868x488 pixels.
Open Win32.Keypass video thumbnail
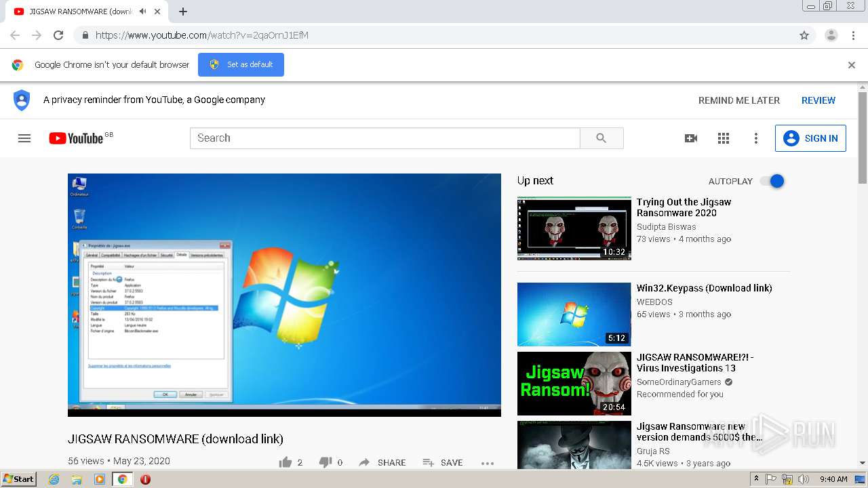pos(574,314)
